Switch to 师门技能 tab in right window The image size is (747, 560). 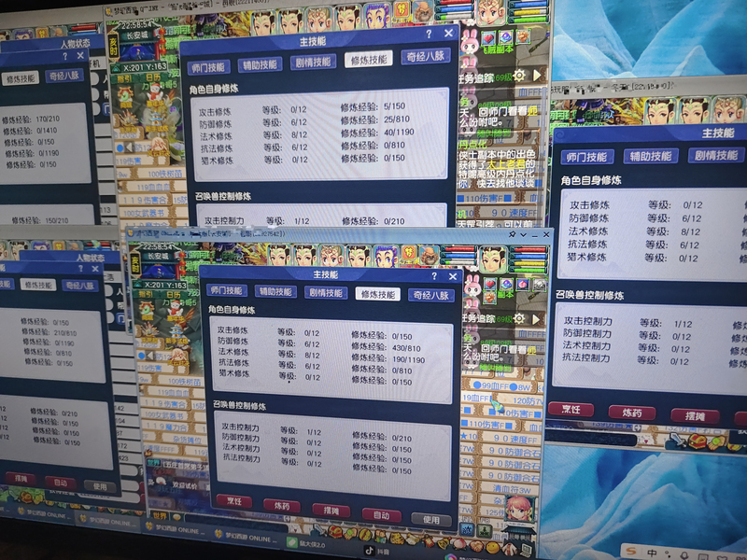click(x=586, y=157)
